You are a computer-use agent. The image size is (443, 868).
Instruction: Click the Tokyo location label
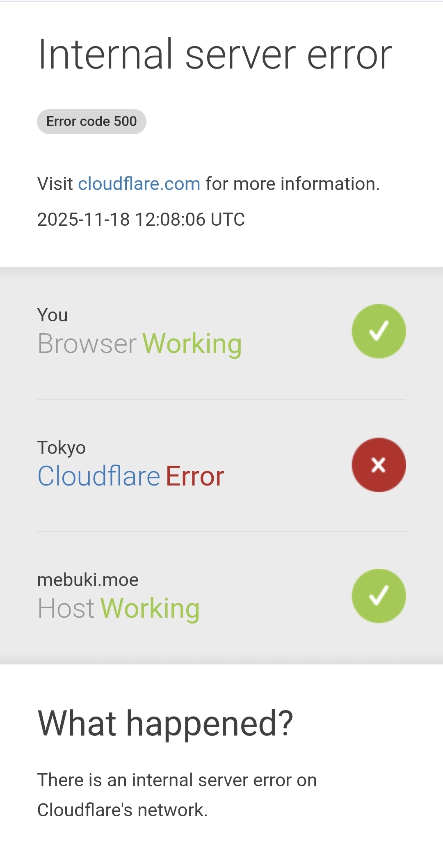[61, 447]
